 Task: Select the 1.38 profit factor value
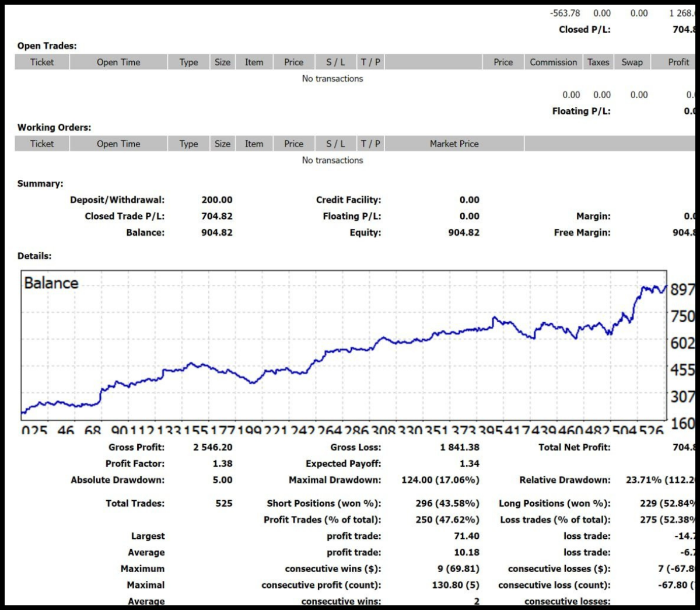(222, 463)
